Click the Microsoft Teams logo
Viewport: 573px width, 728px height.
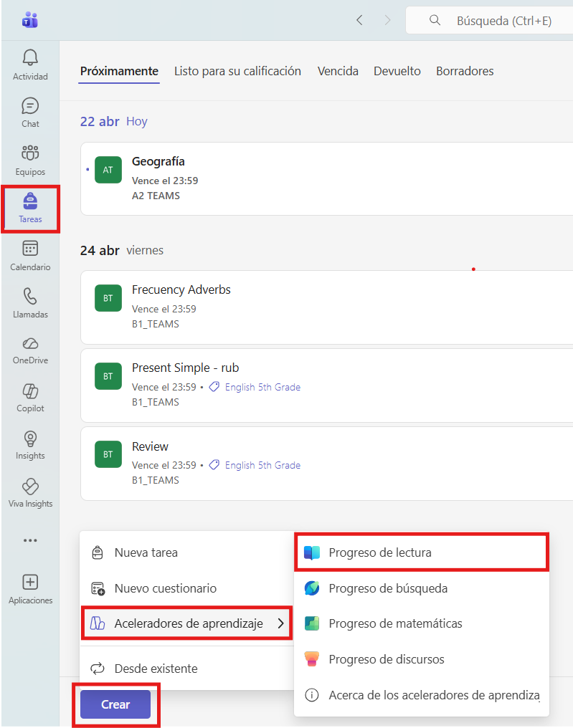[30, 21]
